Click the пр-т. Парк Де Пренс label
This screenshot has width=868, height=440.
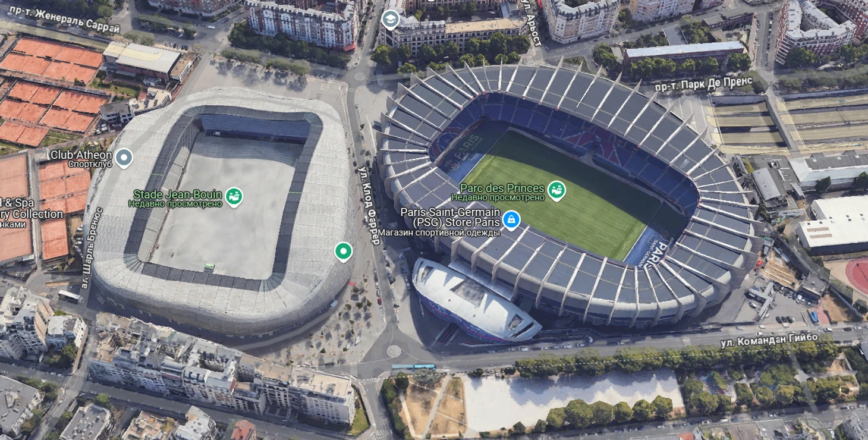[x=704, y=83]
